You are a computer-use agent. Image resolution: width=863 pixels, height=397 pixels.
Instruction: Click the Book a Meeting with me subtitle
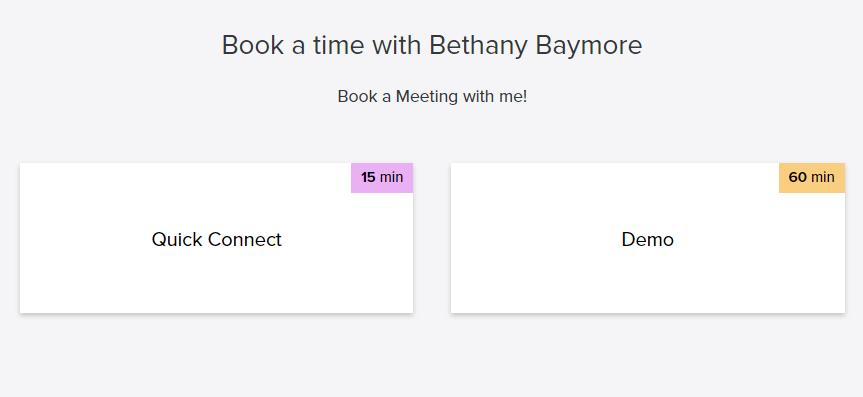pyautogui.click(x=432, y=96)
